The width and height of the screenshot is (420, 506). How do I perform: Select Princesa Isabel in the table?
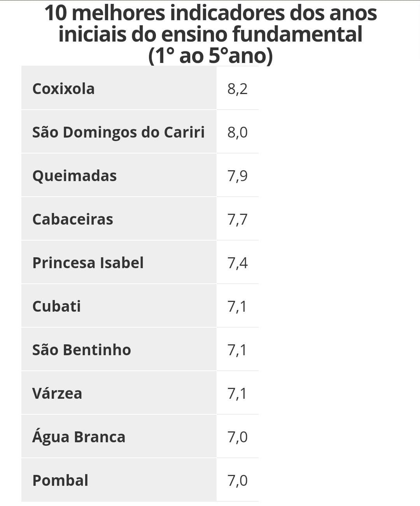[x=88, y=263]
